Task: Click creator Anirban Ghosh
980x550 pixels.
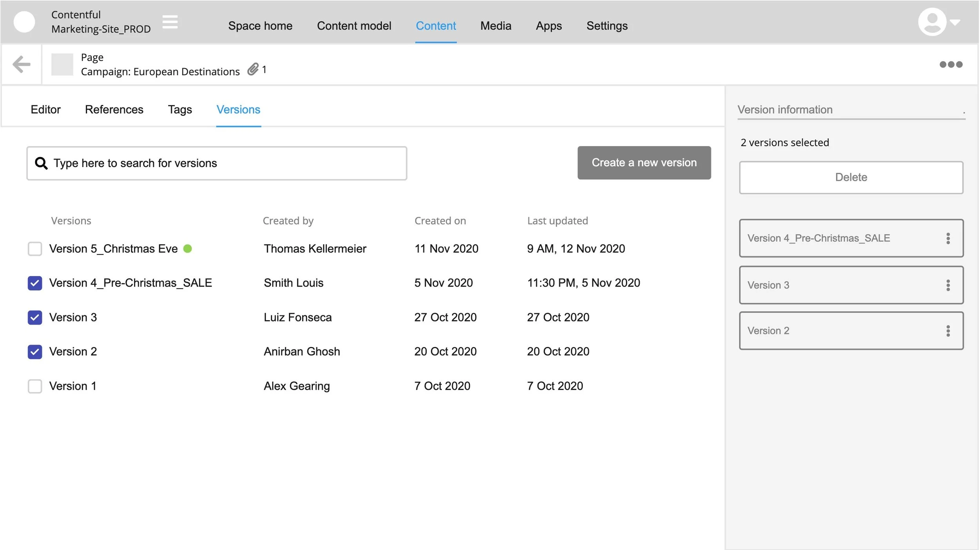Action: pos(302,352)
